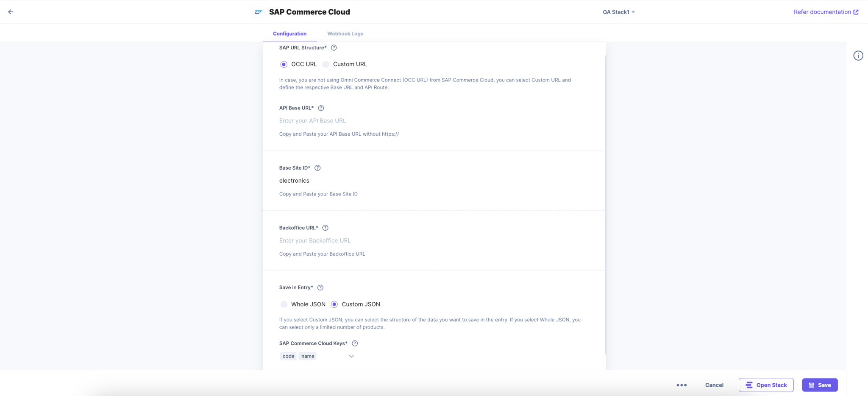Click the Cancel button
This screenshot has width=868, height=396.
coord(714,385)
